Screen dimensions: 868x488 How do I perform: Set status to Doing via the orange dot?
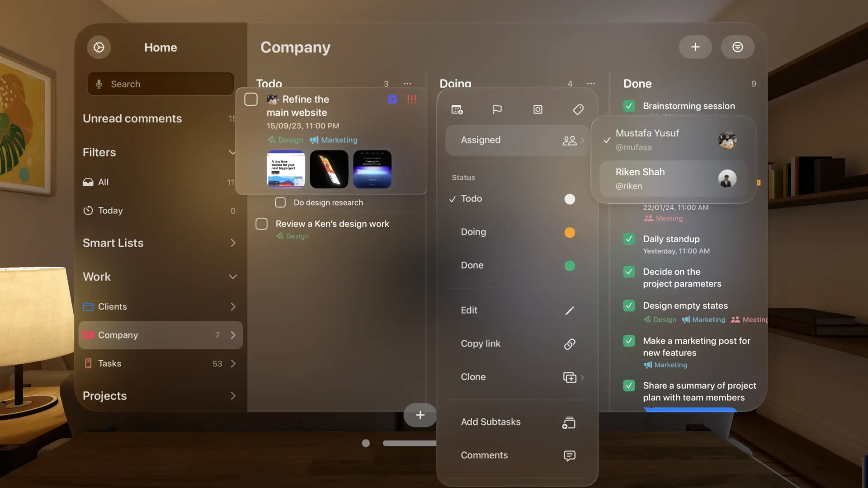(570, 232)
